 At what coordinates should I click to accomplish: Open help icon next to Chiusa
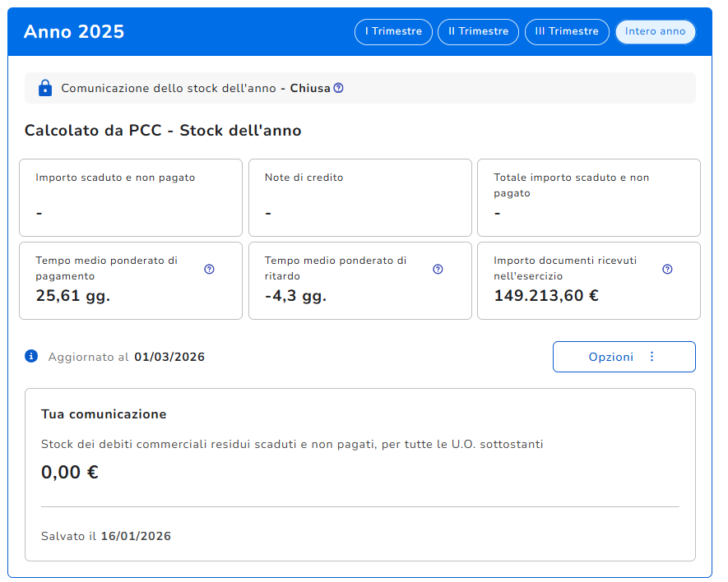338,88
